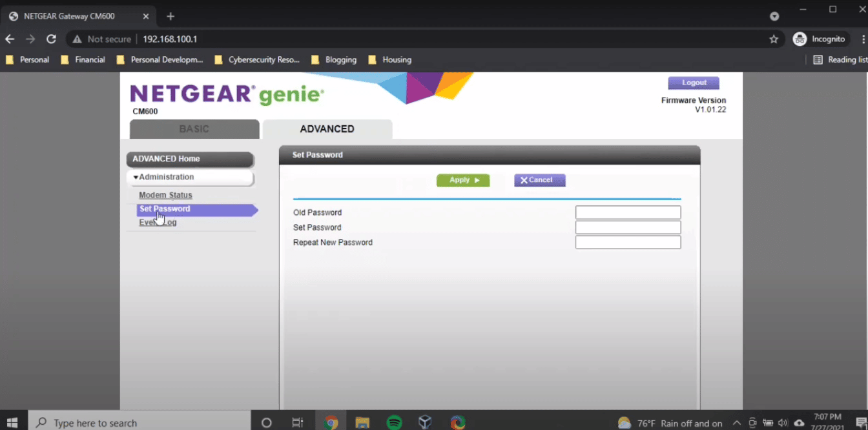Reload the page with the refresh icon
868x430 pixels.
point(51,39)
